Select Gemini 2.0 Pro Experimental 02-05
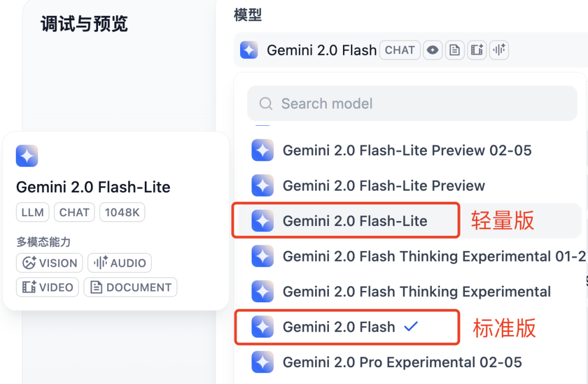This screenshot has height=384, width=588. [409, 362]
